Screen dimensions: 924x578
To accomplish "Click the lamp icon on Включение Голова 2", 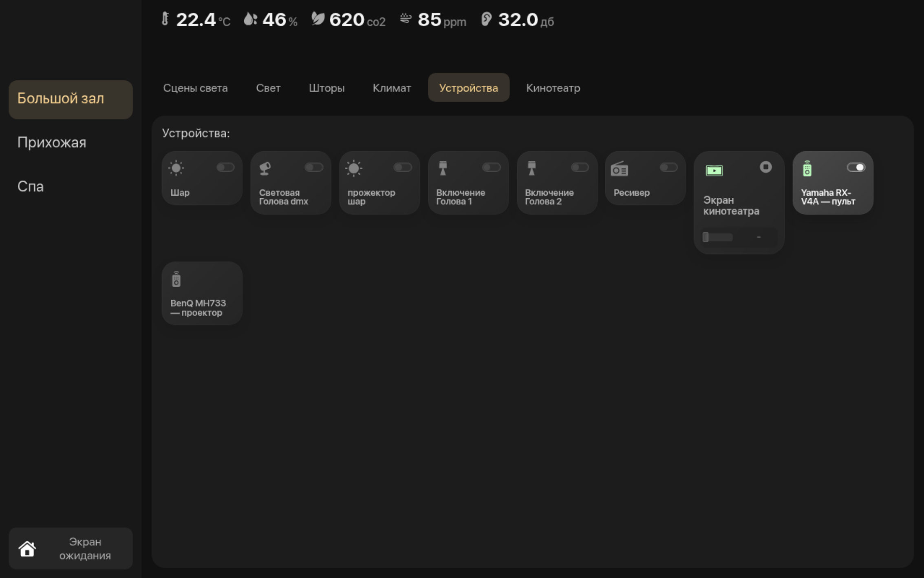I will tap(531, 168).
